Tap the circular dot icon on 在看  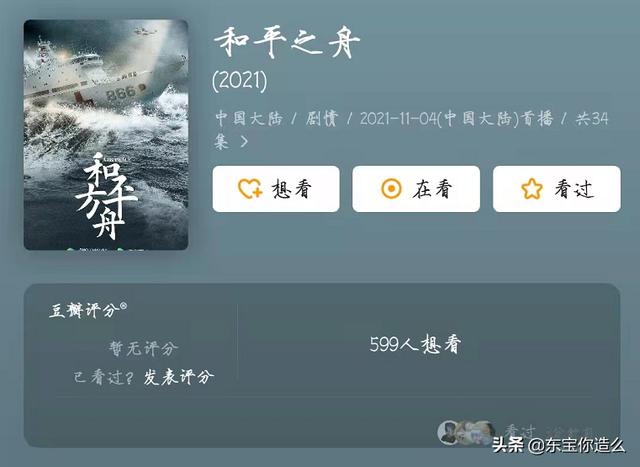tap(391, 189)
